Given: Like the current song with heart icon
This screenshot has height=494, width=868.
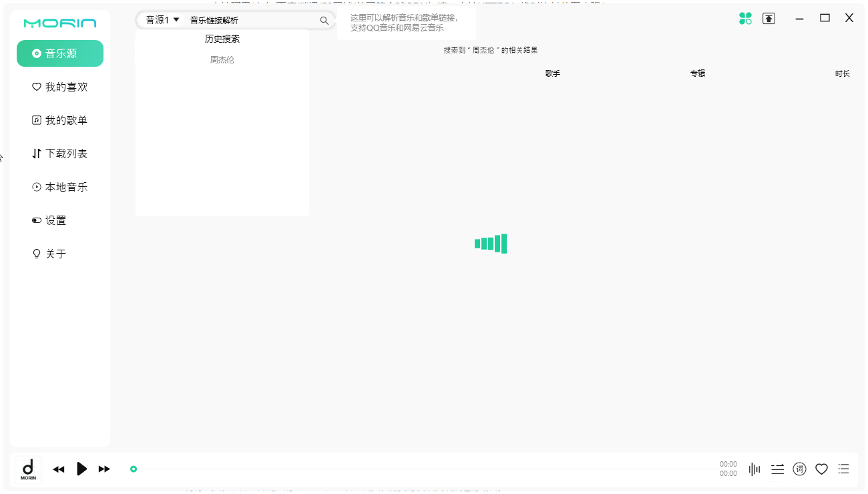Looking at the screenshot, I should (x=821, y=469).
